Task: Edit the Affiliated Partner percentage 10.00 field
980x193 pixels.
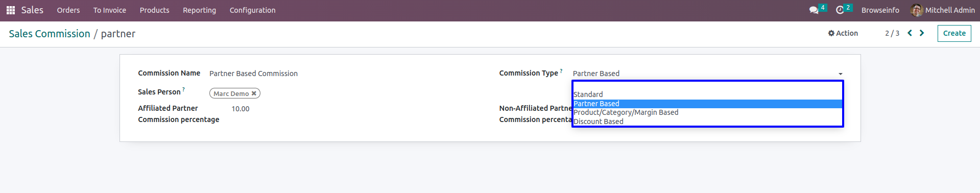Action: pyautogui.click(x=241, y=109)
